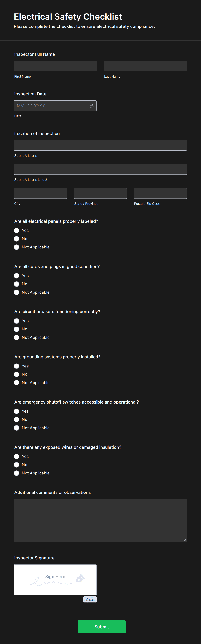The height and width of the screenshot is (644, 201).
Task: Select Not Applicable for exposed wires question
Action: 16,473
